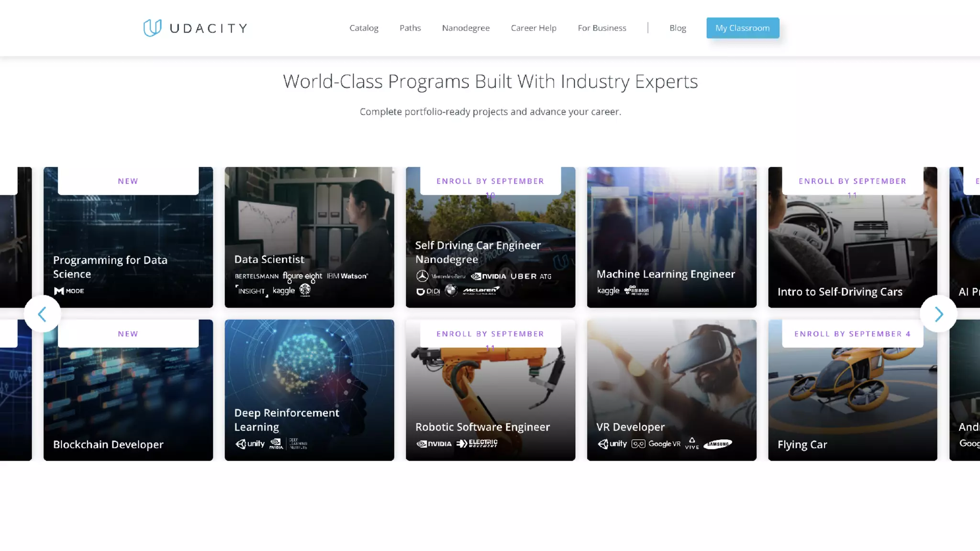
Task: Open the VR Developer card title
Action: coord(630,427)
